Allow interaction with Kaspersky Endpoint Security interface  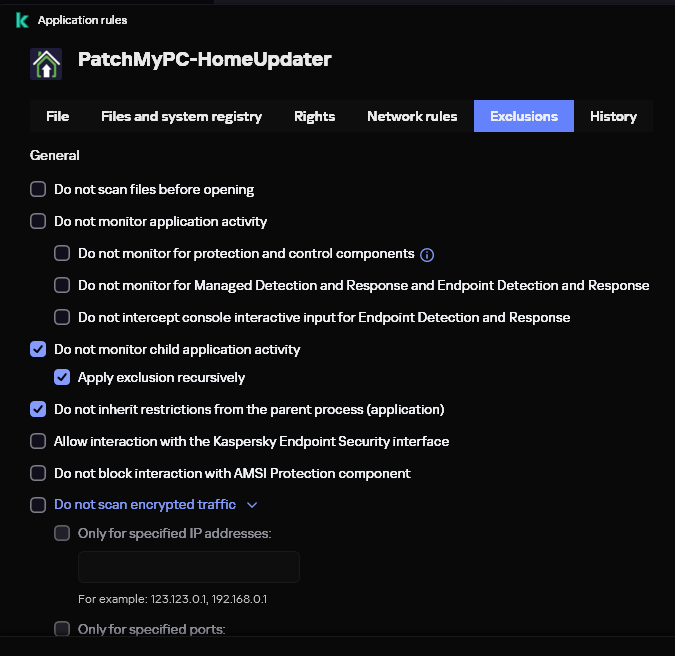tap(38, 441)
